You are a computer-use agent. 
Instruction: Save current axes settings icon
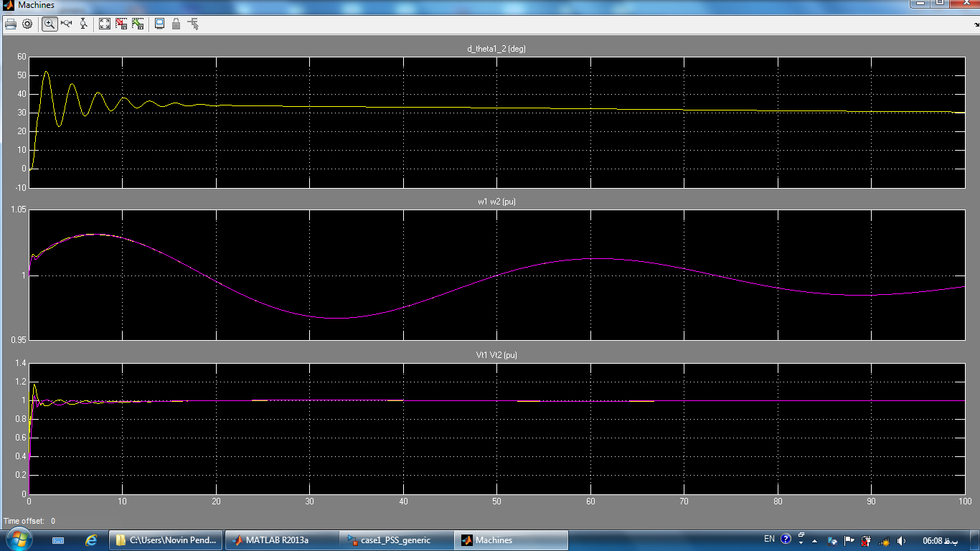pos(121,24)
